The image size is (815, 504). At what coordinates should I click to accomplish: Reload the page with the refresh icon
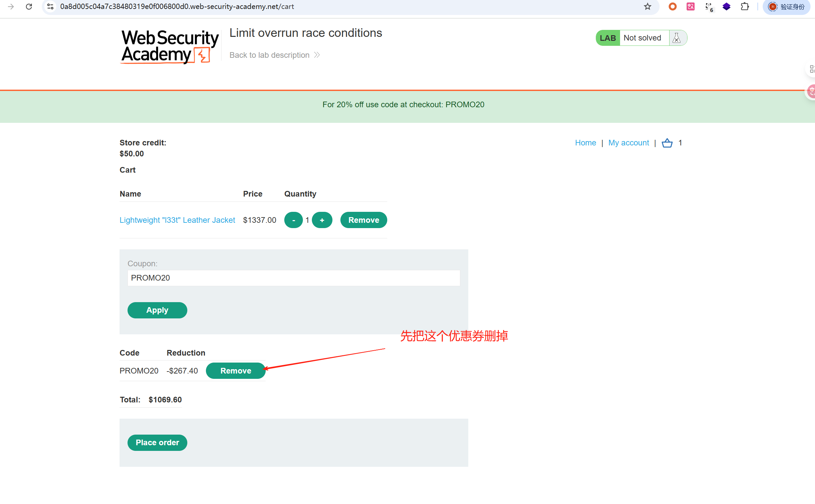coord(29,7)
